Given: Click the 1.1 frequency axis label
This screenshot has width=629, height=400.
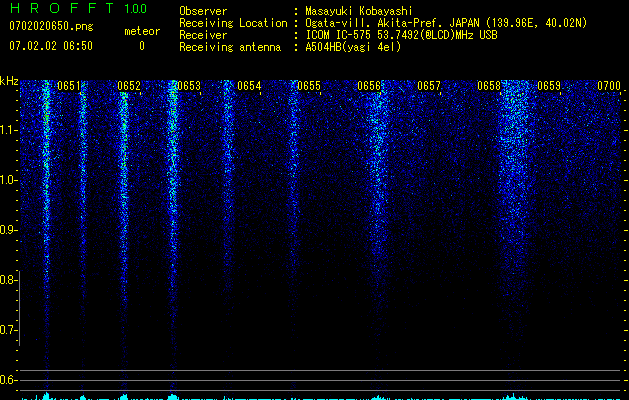Looking at the screenshot, I should tap(8, 130).
